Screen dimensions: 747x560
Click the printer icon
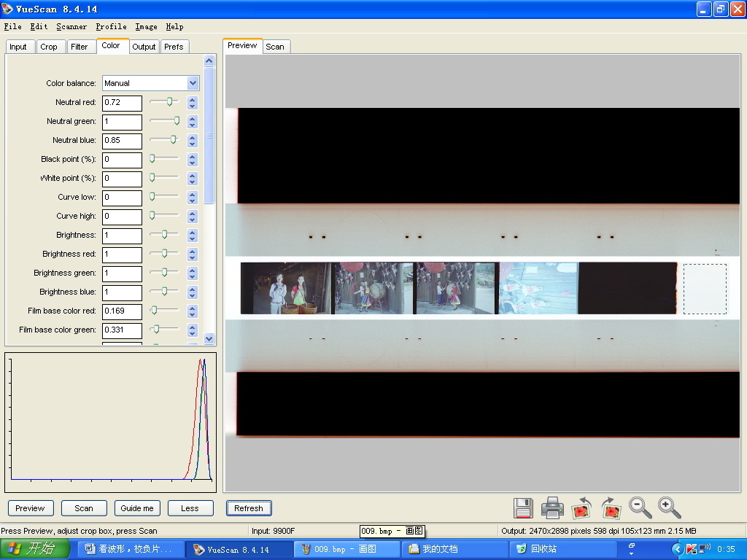(x=552, y=507)
